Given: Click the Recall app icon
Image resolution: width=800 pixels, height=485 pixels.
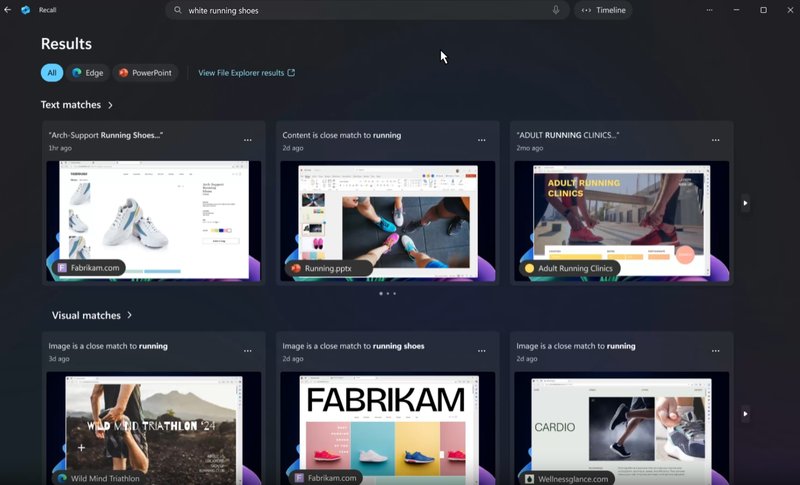Looking at the screenshot, I should [x=26, y=10].
